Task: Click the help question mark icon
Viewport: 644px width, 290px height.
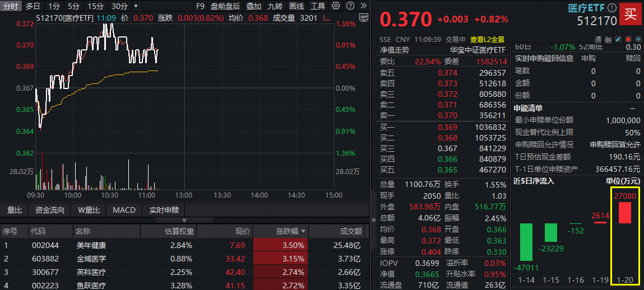Action: point(349,6)
